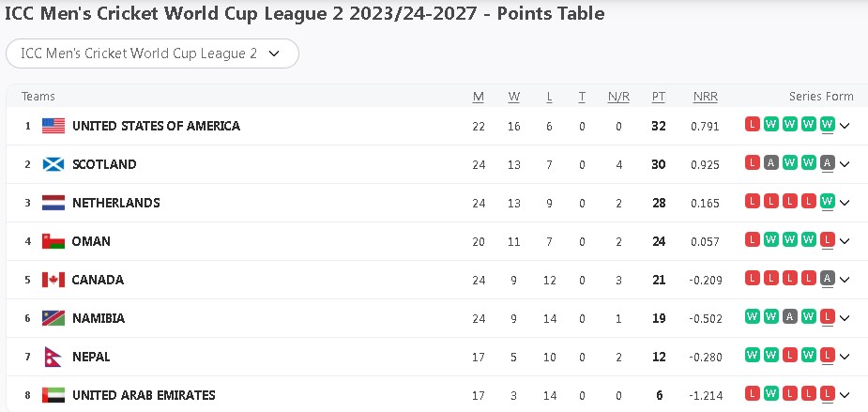The height and width of the screenshot is (412, 868).
Task: Click the Canada flag icon
Action: pos(53,280)
